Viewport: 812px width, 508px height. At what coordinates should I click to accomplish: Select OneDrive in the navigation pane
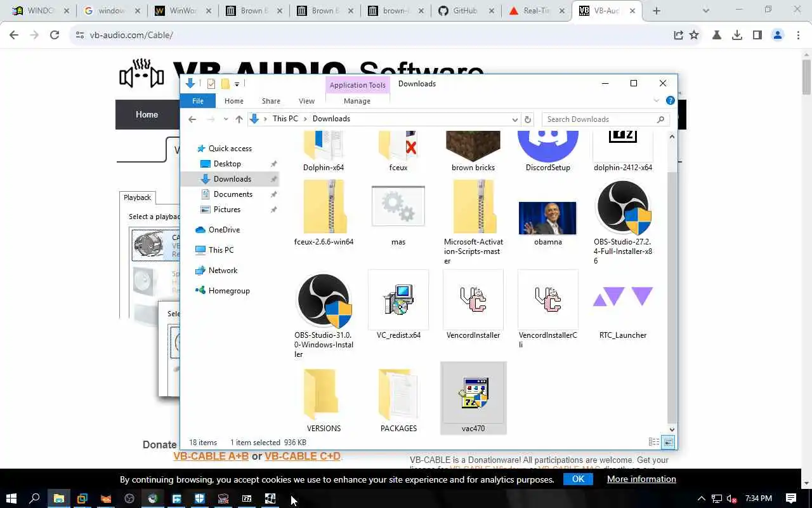tap(224, 230)
